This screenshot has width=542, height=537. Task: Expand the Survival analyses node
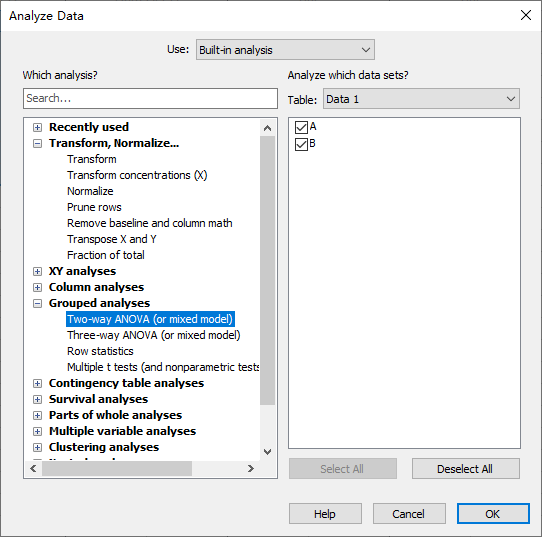point(37,399)
